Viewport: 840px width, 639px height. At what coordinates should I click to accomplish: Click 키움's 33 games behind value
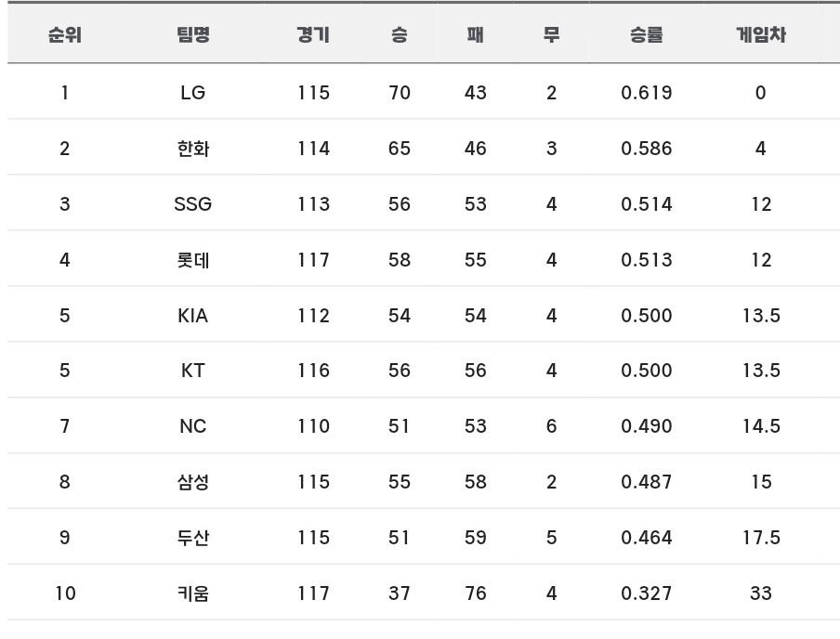(760, 593)
